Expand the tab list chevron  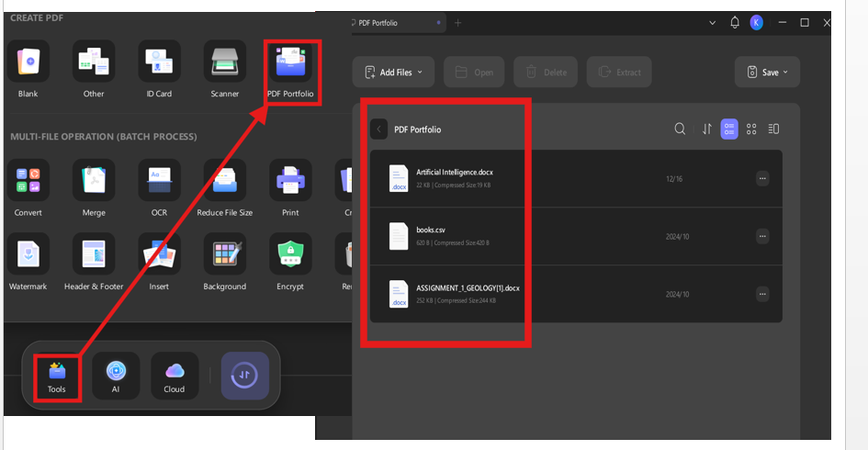pyautogui.click(x=713, y=23)
